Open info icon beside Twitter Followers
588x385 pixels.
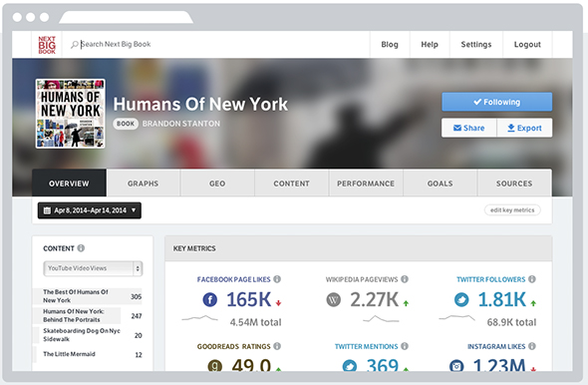point(532,279)
